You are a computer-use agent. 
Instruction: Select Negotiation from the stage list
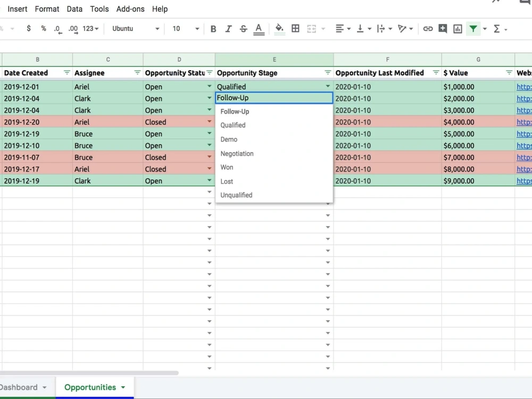tap(237, 153)
